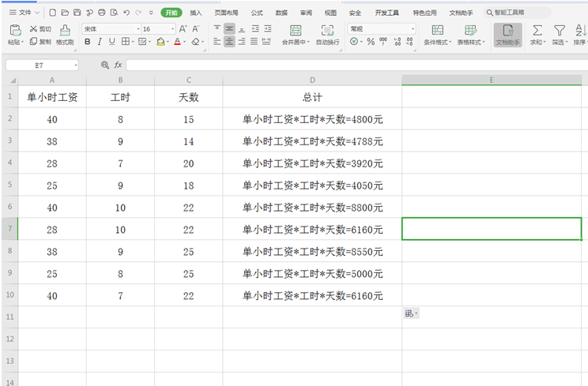The image size is (588, 386).
Task: Activate the 格式刷 format painter
Action: (65, 35)
